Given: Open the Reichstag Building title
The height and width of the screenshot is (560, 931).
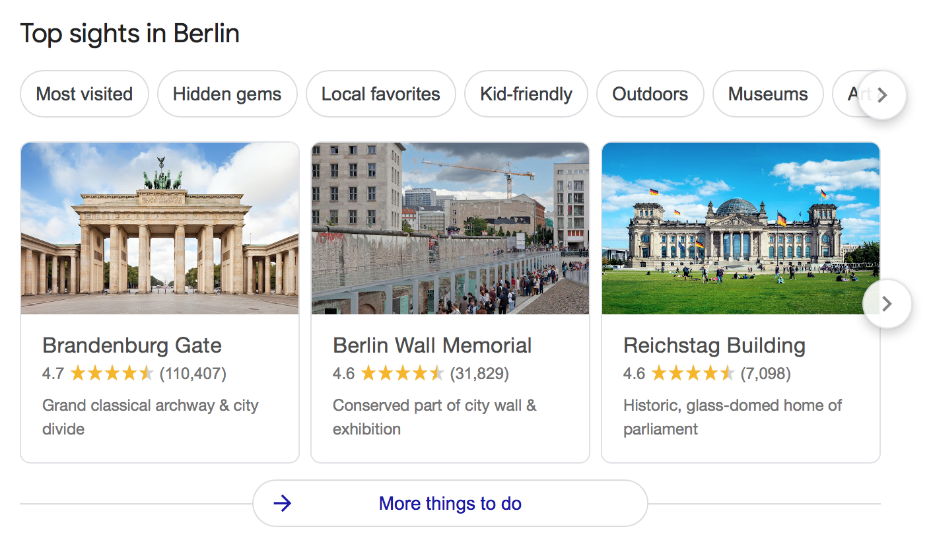Looking at the screenshot, I should 714,345.
